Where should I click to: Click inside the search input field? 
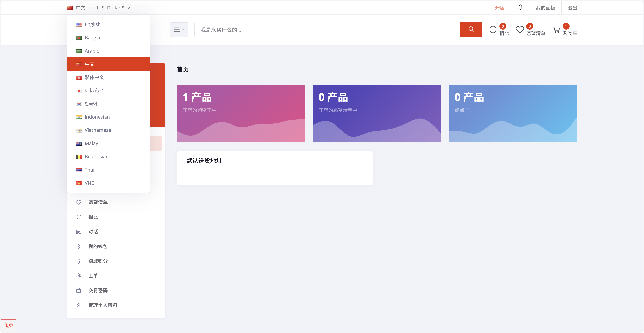coord(325,29)
